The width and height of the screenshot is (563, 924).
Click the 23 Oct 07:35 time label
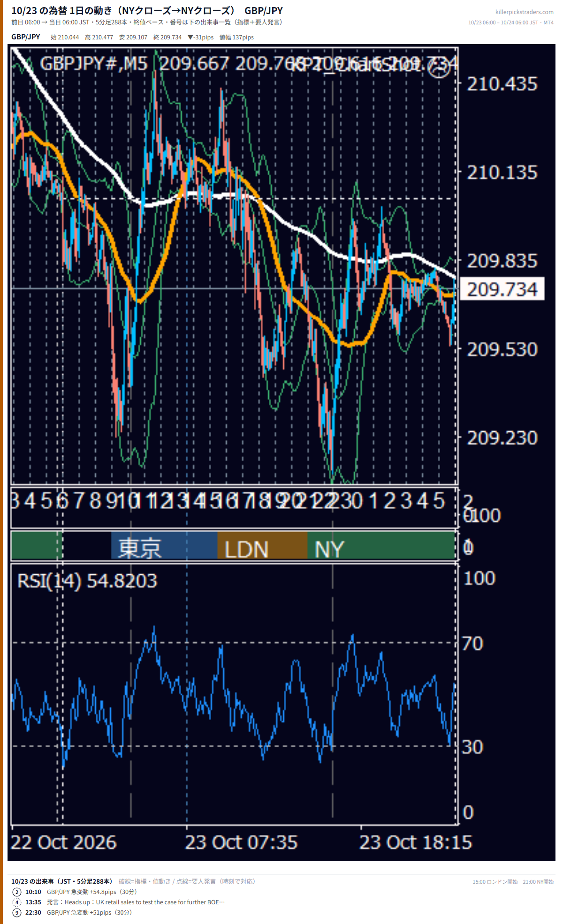tap(241, 842)
